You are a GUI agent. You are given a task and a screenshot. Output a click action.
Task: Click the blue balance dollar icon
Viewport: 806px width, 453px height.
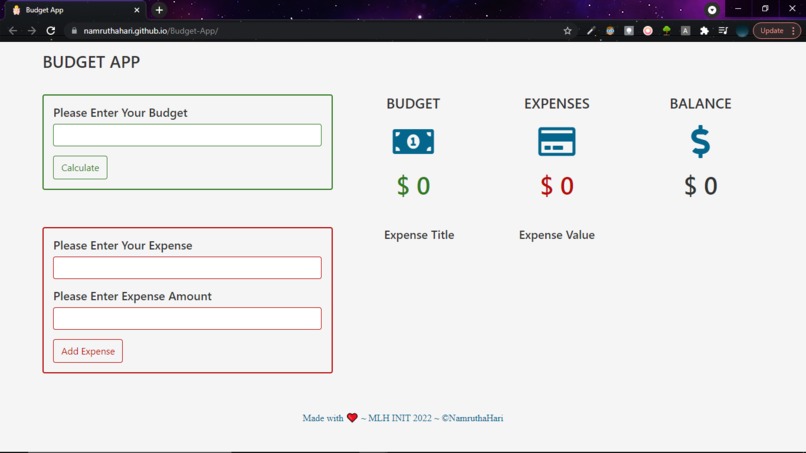701,142
